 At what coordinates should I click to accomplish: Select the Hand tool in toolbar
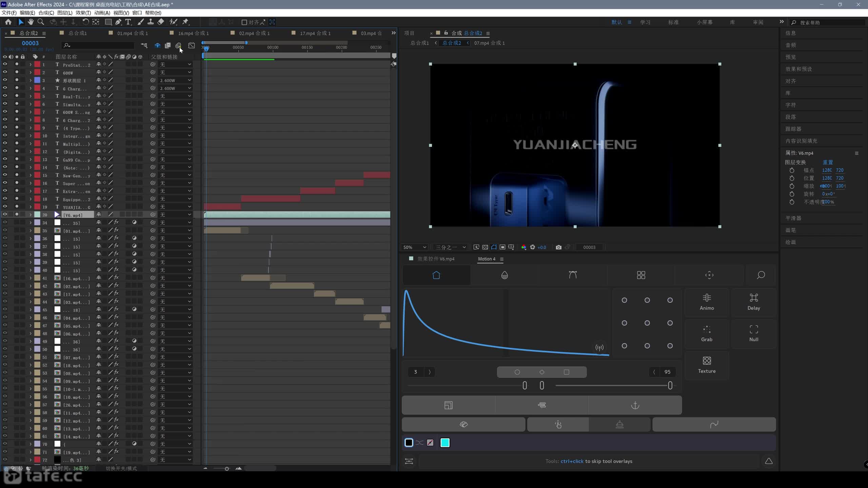pyautogui.click(x=31, y=22)
